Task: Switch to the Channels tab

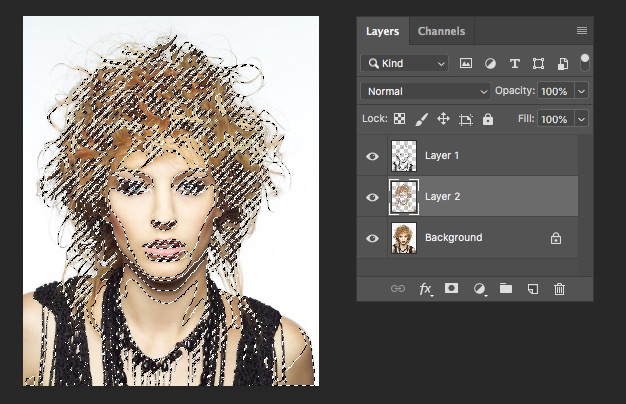Action: [441, 31]
